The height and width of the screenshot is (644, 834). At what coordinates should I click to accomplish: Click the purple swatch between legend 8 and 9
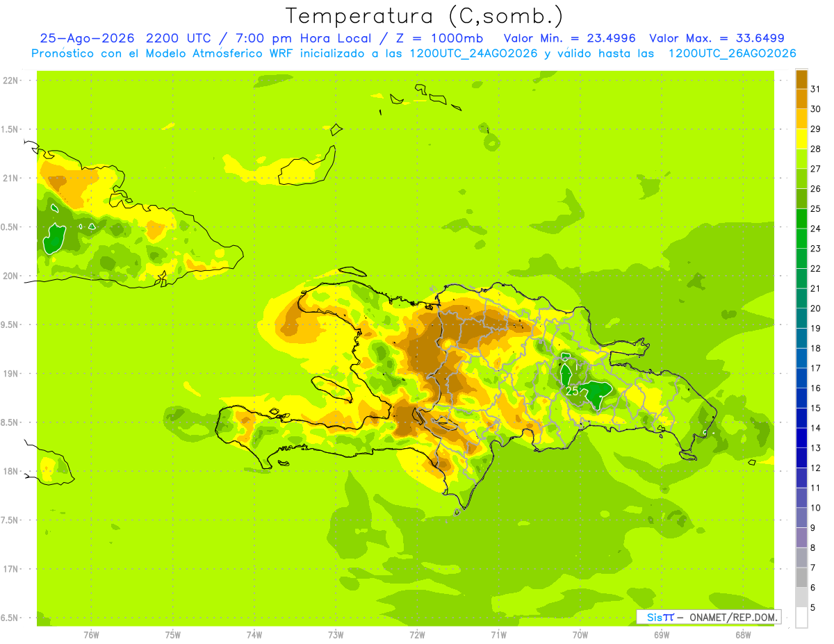click(x=801, y=538)
